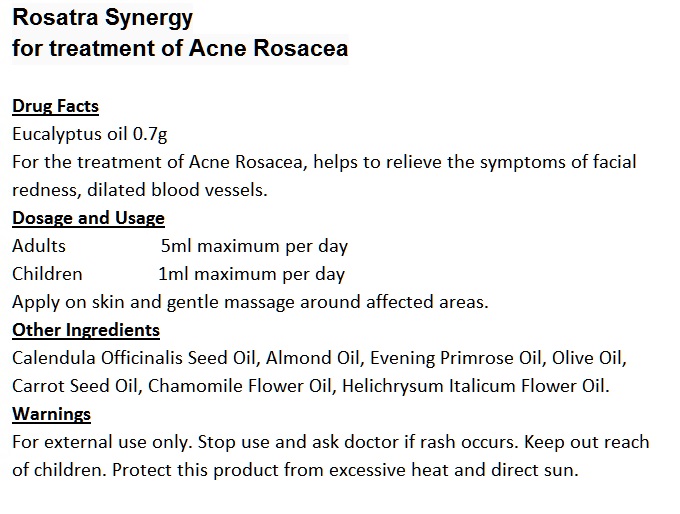Click the 'Apply on skin and gentle massage' line
Viewport: 680px width, 514px height.
[x=250, y=301]
